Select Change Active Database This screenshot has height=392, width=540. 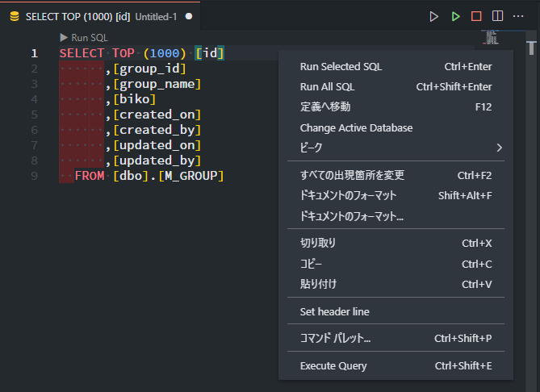pos(396,127)
